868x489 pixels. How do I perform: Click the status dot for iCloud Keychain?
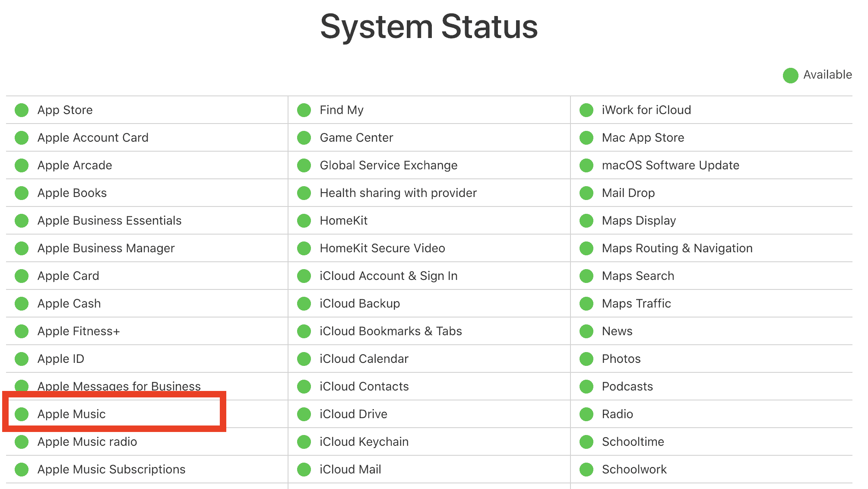pyautogui.click(x=304, y=442)
